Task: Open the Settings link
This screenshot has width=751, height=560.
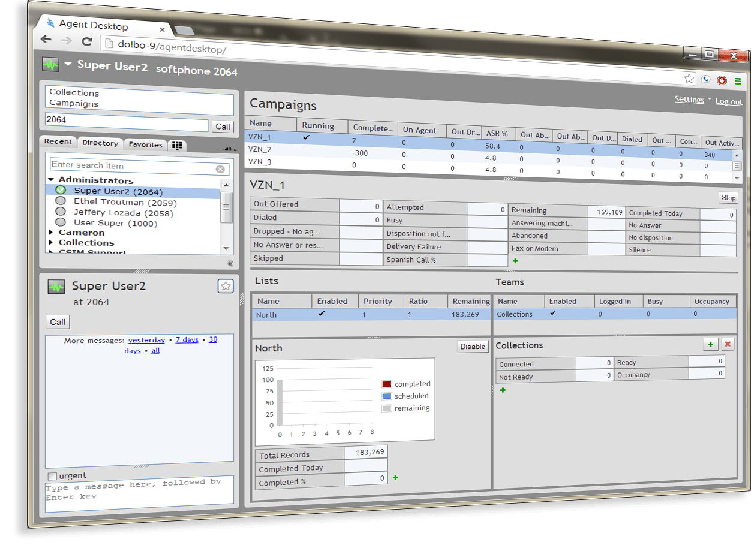Action: [689, 100]
